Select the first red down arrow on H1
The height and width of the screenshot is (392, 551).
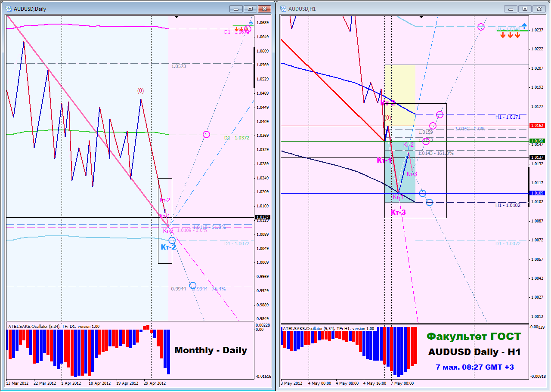tap(503, 35)
